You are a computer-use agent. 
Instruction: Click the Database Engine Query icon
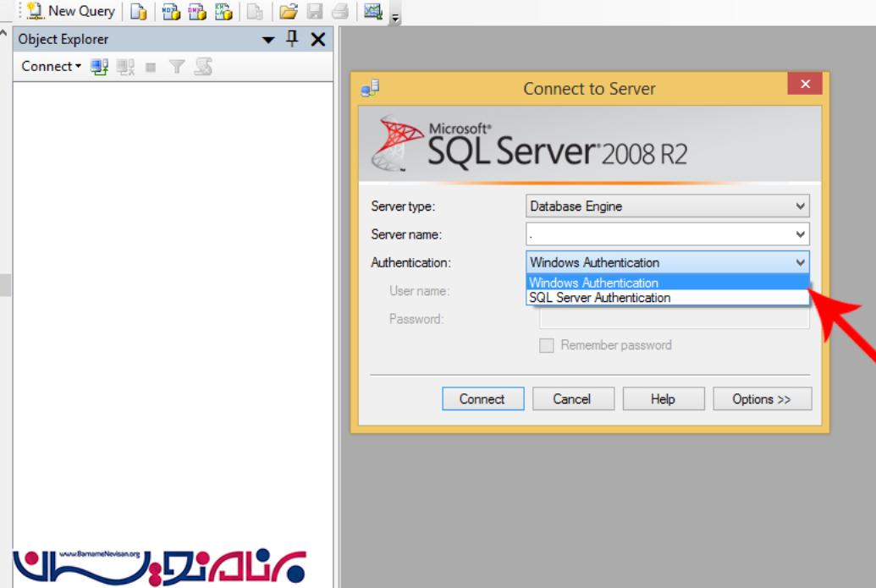point(139,12)
